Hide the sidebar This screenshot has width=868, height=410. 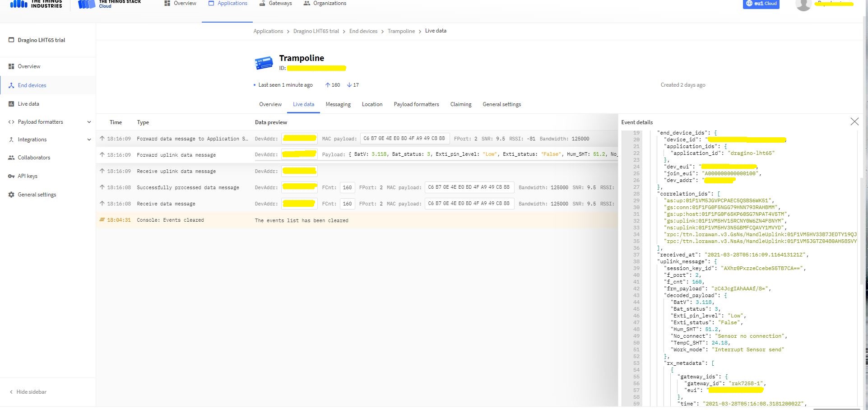[28, 392]
